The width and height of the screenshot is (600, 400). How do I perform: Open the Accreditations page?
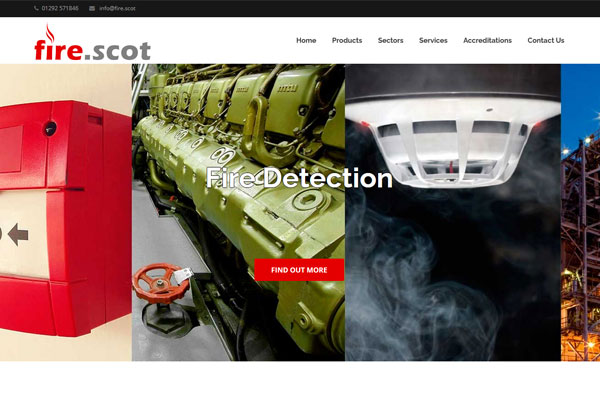(487, 40)
